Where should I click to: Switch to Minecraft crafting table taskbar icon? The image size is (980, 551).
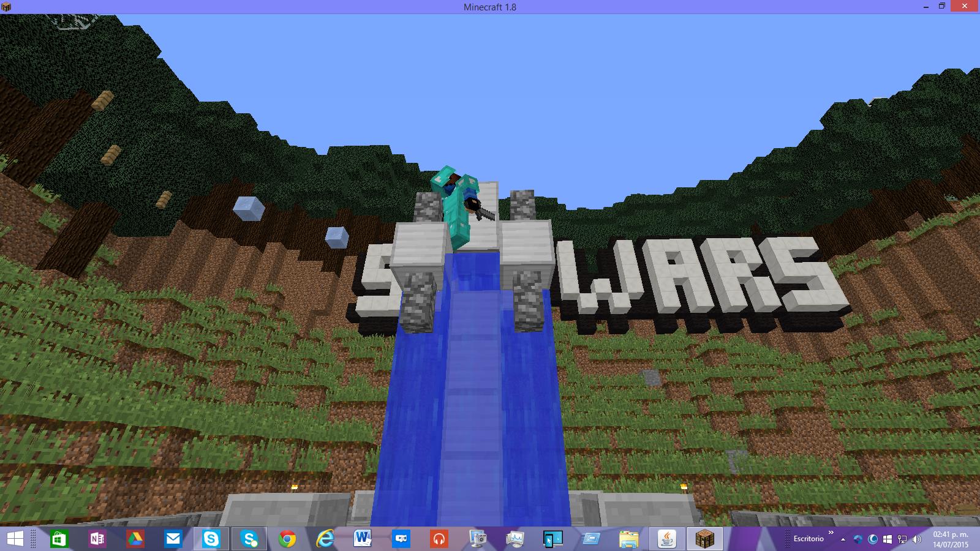click(x=706, y=539)
